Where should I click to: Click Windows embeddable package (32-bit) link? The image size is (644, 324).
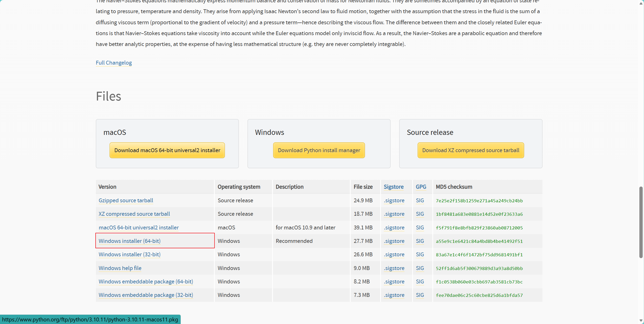click(146, 295)
